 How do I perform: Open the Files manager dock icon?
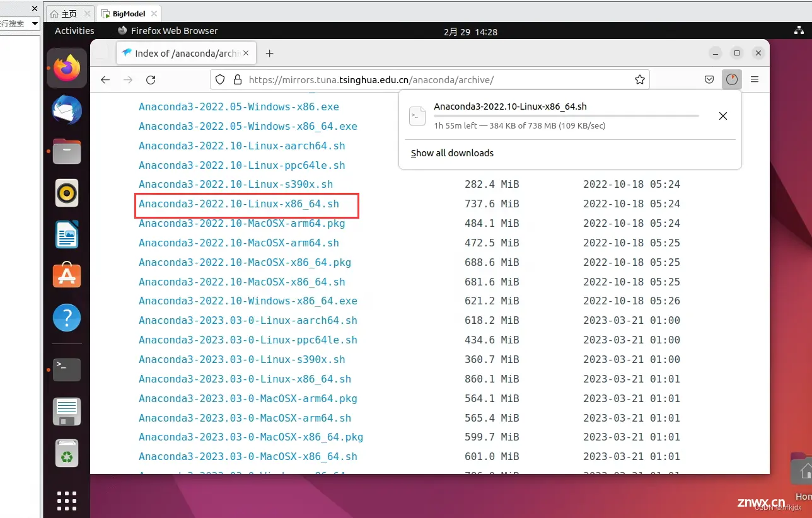[x=67, y=152]
